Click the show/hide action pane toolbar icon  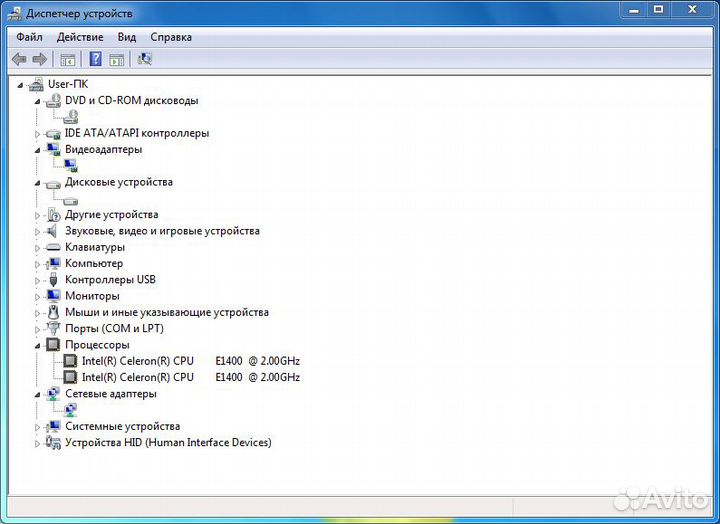tap(117, 59)
